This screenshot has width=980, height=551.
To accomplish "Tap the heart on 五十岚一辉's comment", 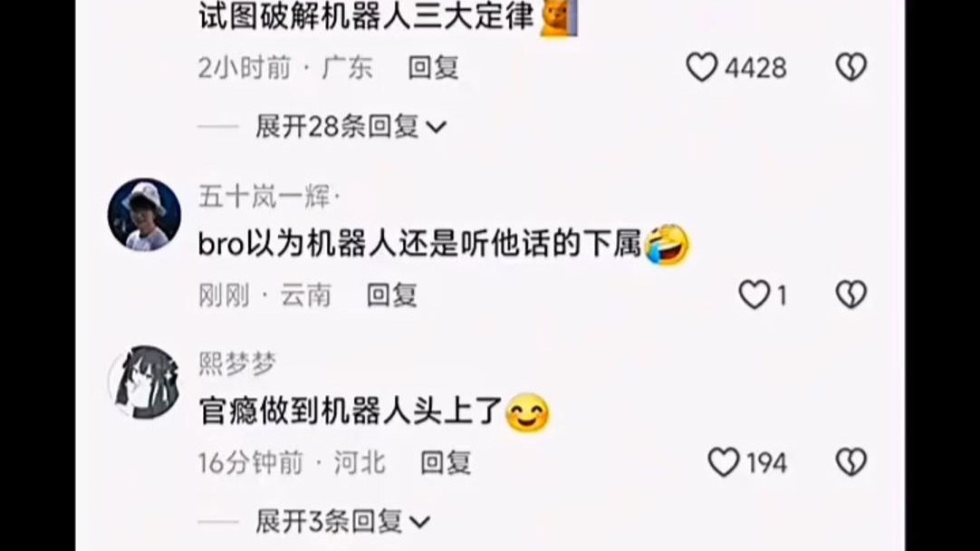I will [754, 295].
